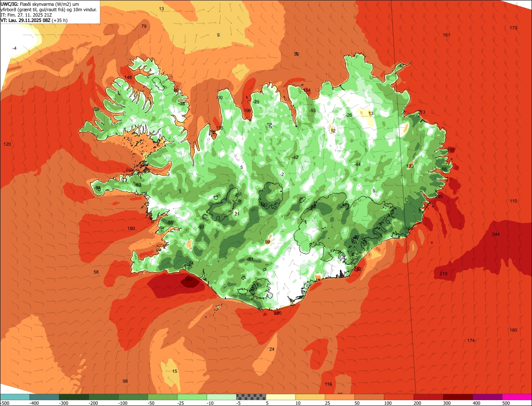Image resolution: width=532 pixels, height=406 pixels.
Task: Click the pale yellow legend swatch between 5 and 10
Action: (x=280, y=397)
